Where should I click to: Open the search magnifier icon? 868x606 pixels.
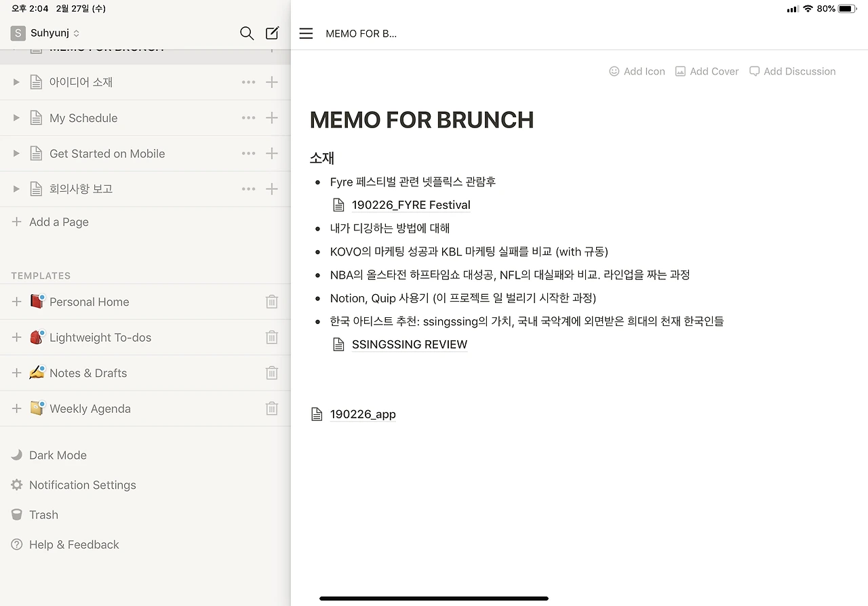pyautogui.click(x=247, y=33)
